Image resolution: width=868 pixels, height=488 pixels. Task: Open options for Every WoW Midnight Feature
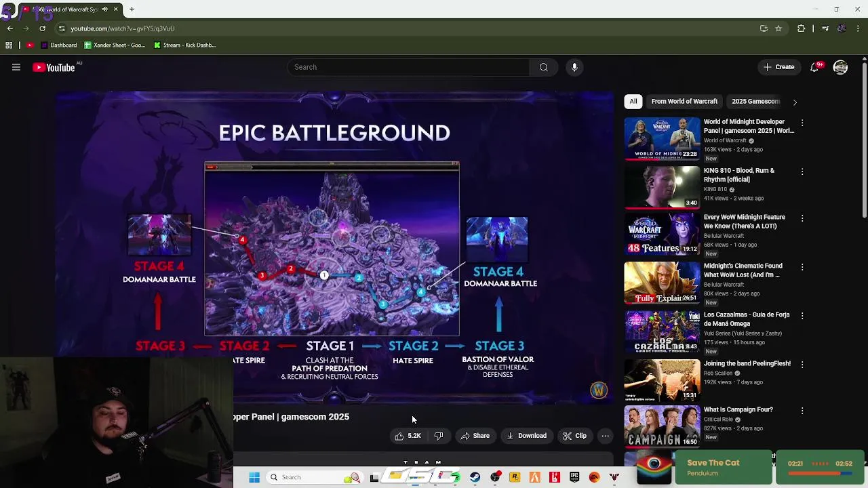802,218
